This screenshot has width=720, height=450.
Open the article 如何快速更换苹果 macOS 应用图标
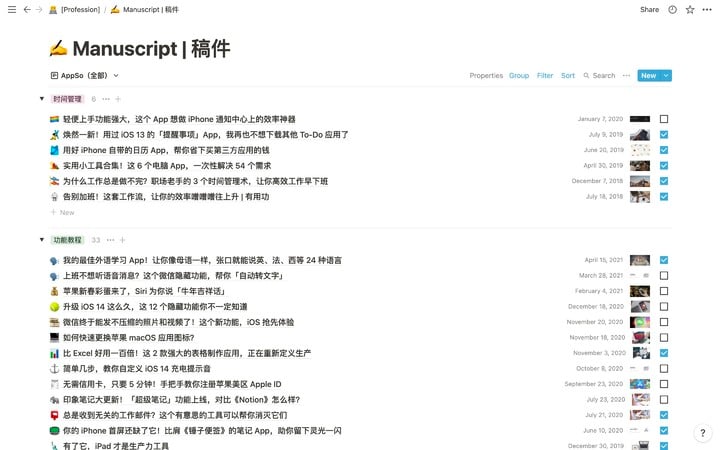pos(129,338)
